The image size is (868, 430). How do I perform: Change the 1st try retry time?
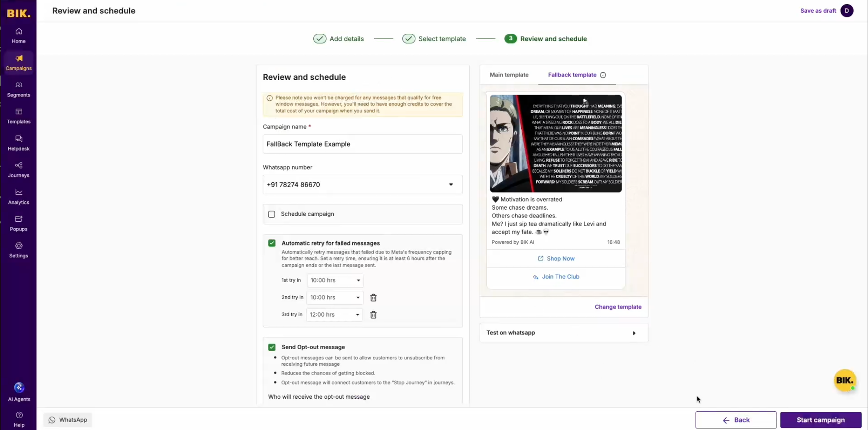coord(334,280)
